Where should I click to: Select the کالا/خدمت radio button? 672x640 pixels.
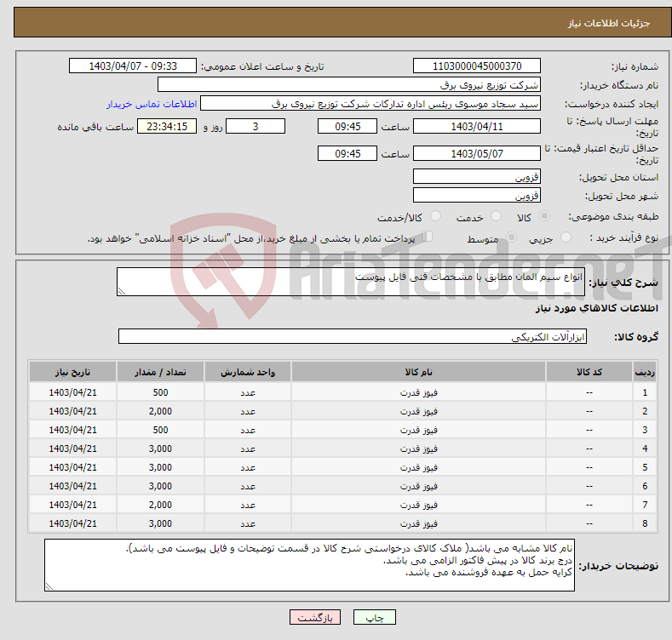coord(435,216)
